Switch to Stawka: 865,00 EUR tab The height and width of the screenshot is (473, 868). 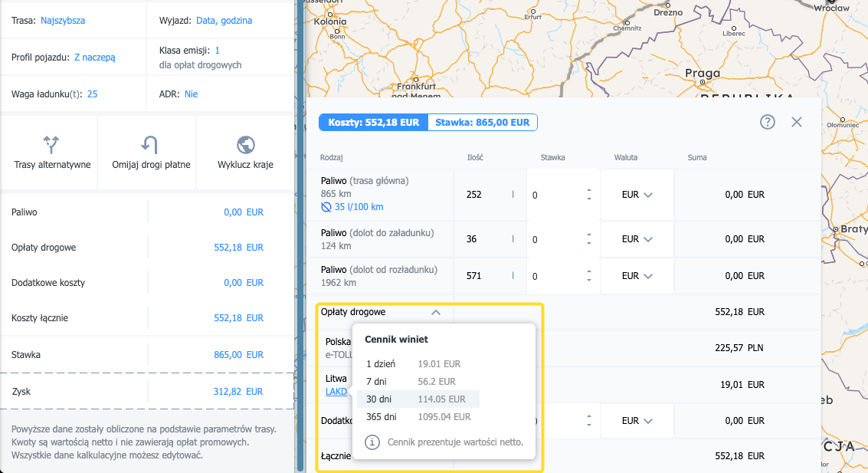[x=482, y=123]
